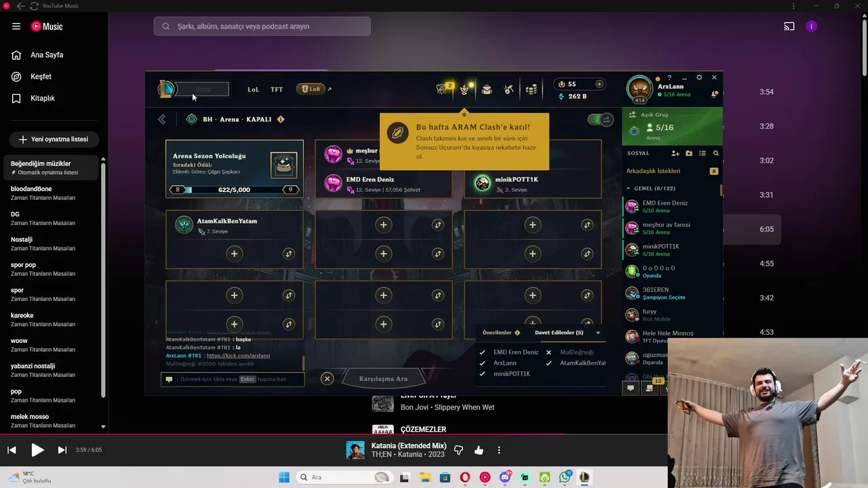Toggle the open group lobby switch
Screen dimensions: 868x488
point(600,119)
